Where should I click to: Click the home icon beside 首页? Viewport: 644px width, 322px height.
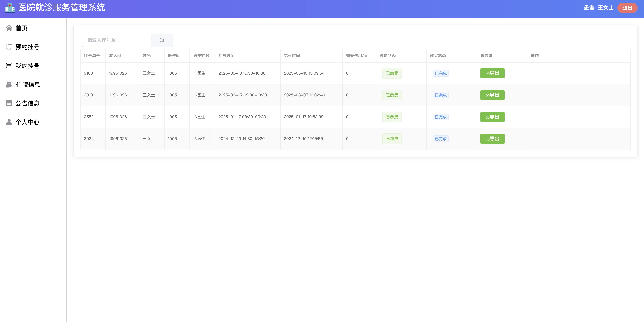(x=9, y=28)
